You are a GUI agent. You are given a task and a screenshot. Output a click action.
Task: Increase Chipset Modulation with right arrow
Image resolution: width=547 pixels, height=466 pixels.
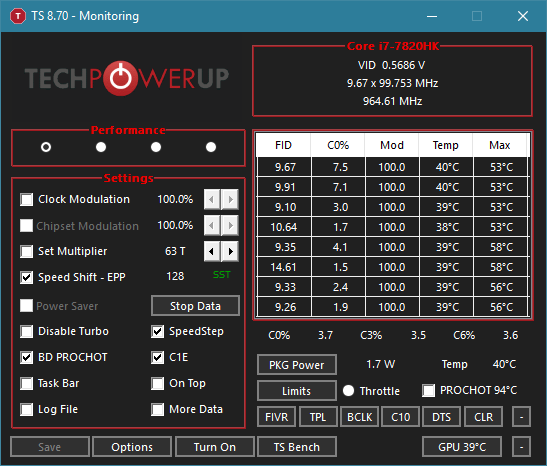[x=230, y=225]
